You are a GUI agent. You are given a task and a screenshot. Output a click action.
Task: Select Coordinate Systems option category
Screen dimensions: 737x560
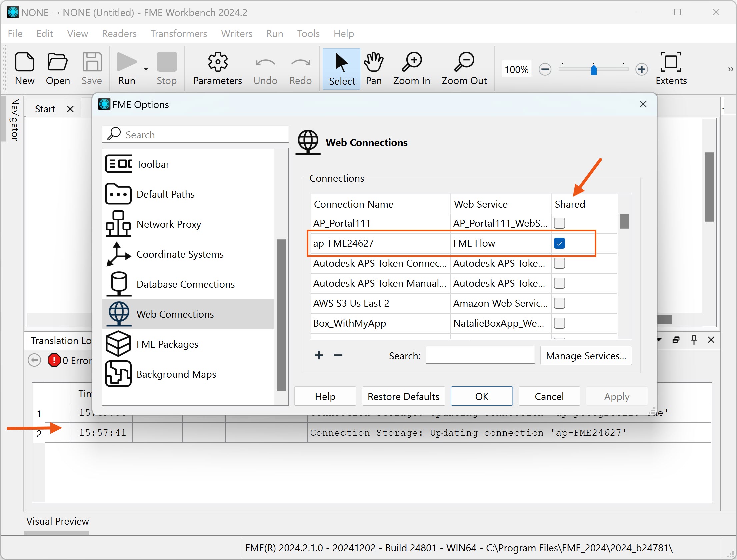[x=188, y=254]
